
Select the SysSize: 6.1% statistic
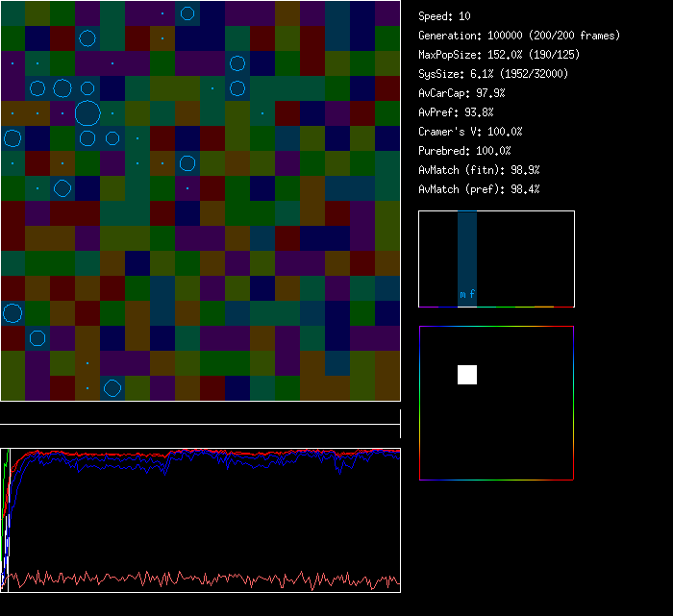(x=493, y=74)
